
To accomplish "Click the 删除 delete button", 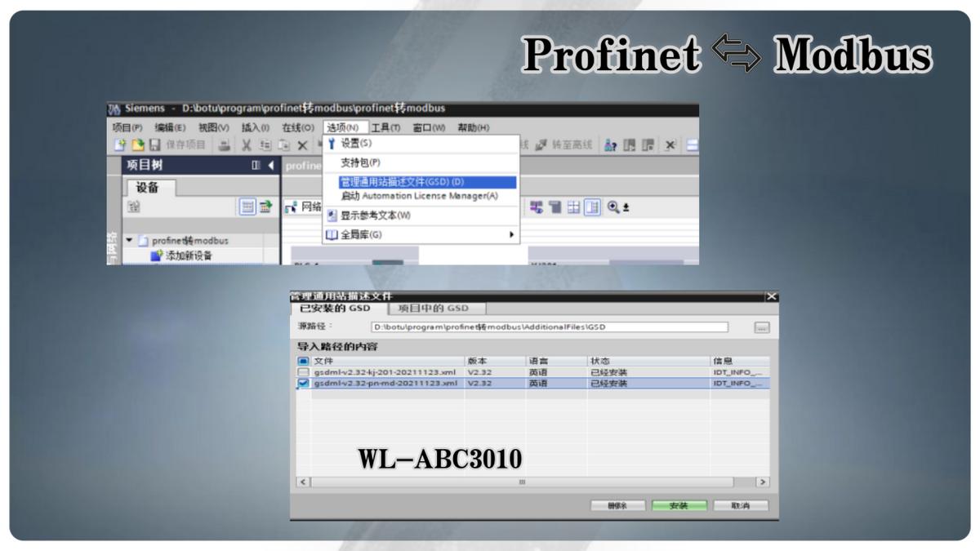I will click(x=618, y=506).
